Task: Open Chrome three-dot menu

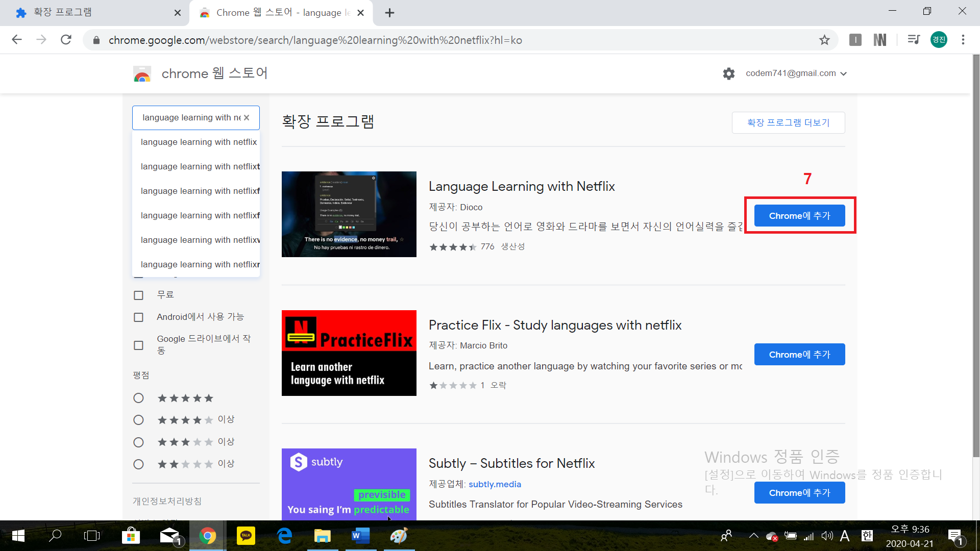Action: [x=963, y=40]
